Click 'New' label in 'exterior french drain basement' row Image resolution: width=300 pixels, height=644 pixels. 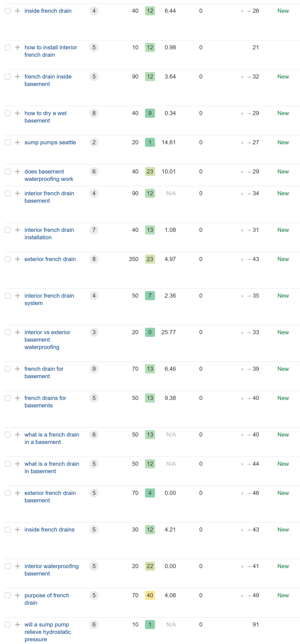coord(283,493)
